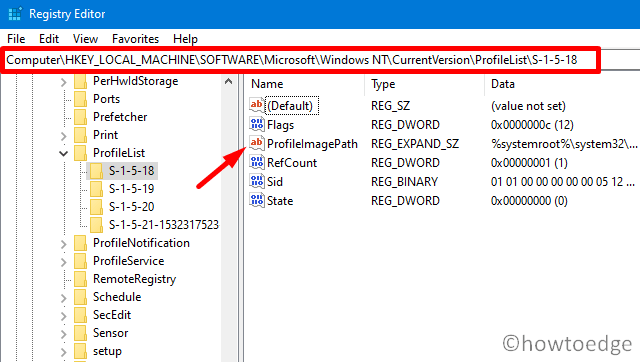Select the Flags value name
The image size is (640, 362).
[280, 125]
